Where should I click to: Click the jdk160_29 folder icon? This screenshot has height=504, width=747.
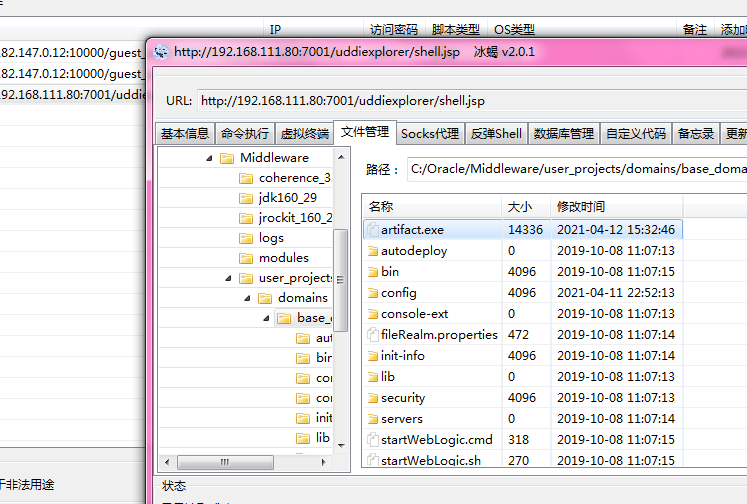(x=246, y=198)
